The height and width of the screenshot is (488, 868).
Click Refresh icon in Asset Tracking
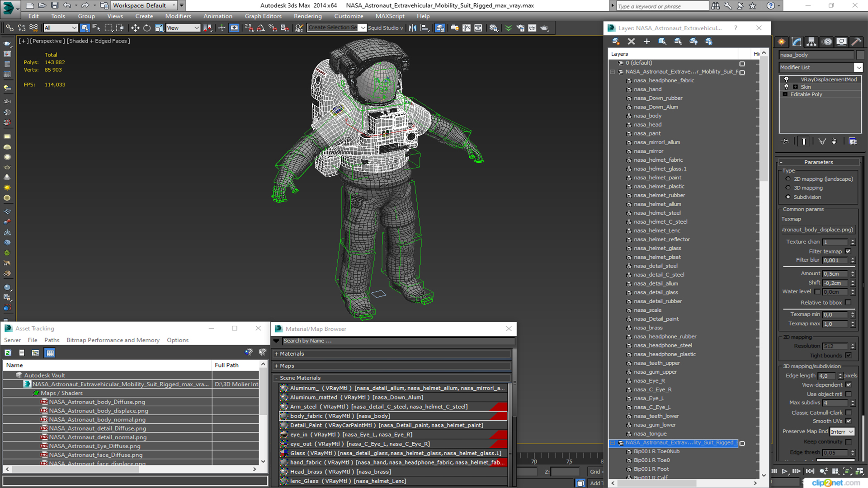8,353
